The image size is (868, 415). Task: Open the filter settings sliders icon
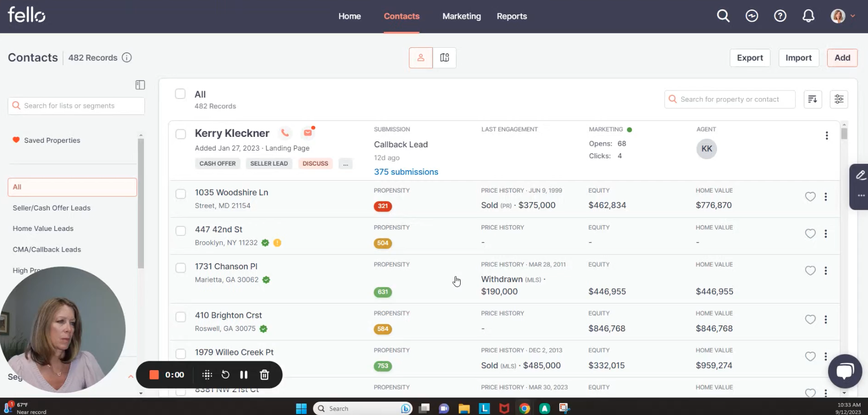(839, 99)
